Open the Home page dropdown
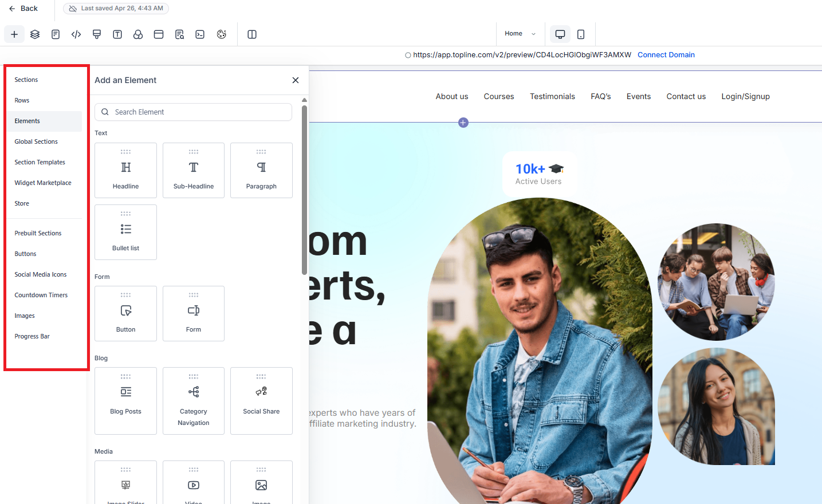 tap(520, 34)
